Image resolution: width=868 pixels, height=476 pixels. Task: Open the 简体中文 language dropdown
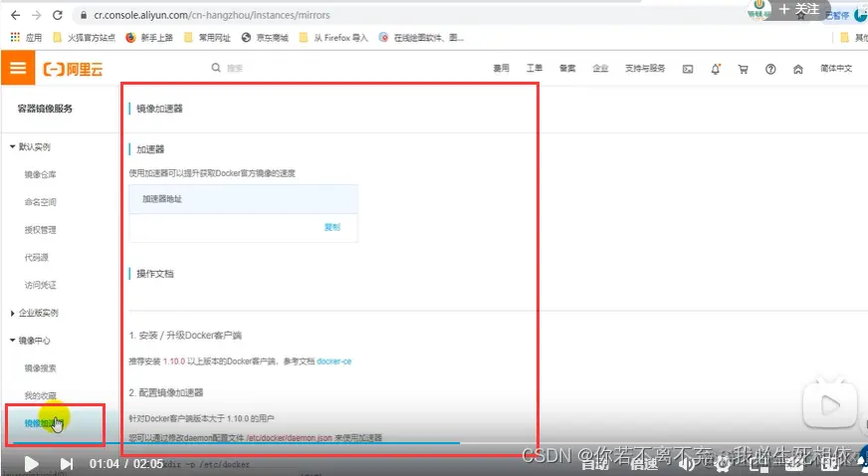click(x=836, y=68)
